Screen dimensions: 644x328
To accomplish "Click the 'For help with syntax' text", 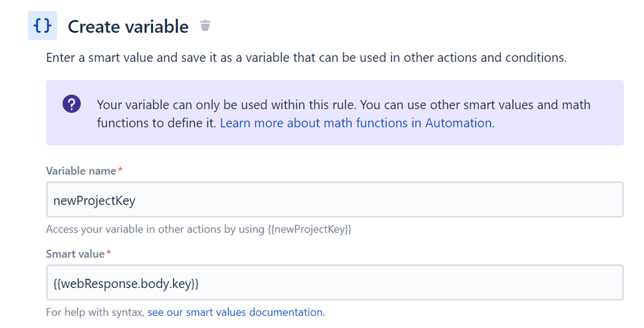I will pyautogui.click(x=95, y=312).
